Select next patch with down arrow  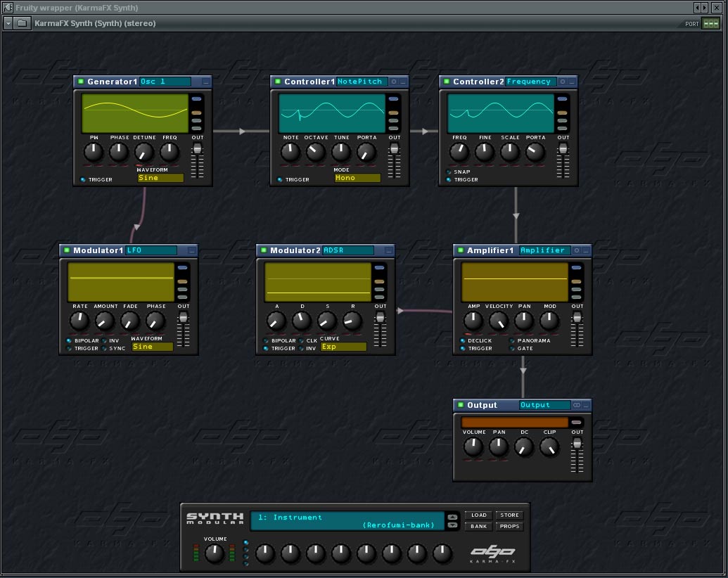pyautogui.click(x=452, y=525)
